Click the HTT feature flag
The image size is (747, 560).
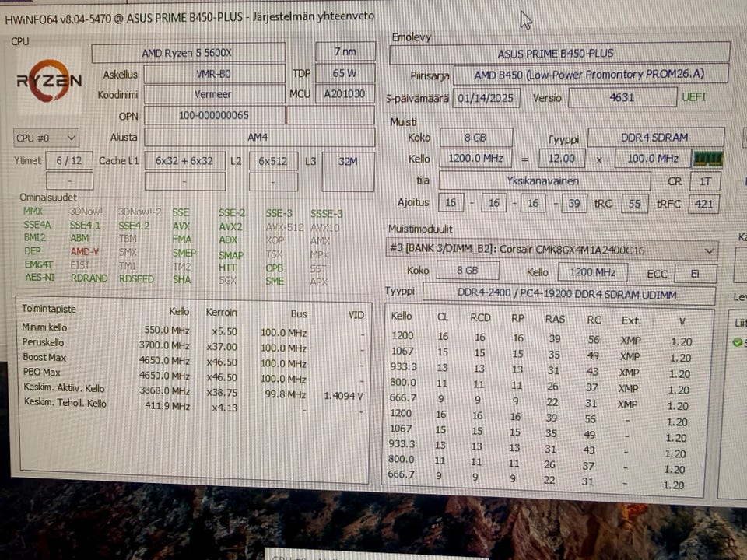tap(227, 267)
